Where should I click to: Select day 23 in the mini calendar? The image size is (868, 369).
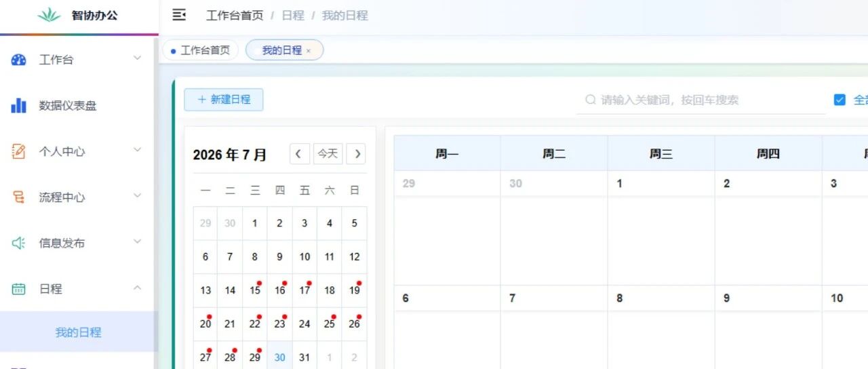coord(280,324)
